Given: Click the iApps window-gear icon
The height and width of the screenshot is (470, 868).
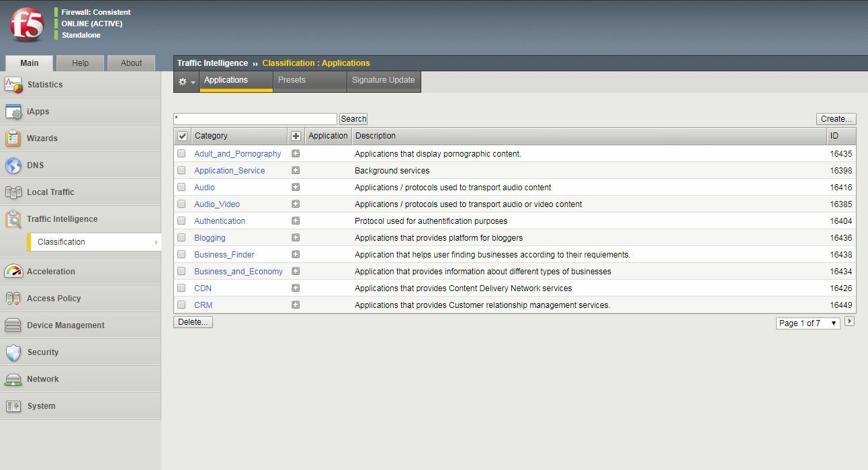Looking at the screenshot, I should [x=13, y=112].
